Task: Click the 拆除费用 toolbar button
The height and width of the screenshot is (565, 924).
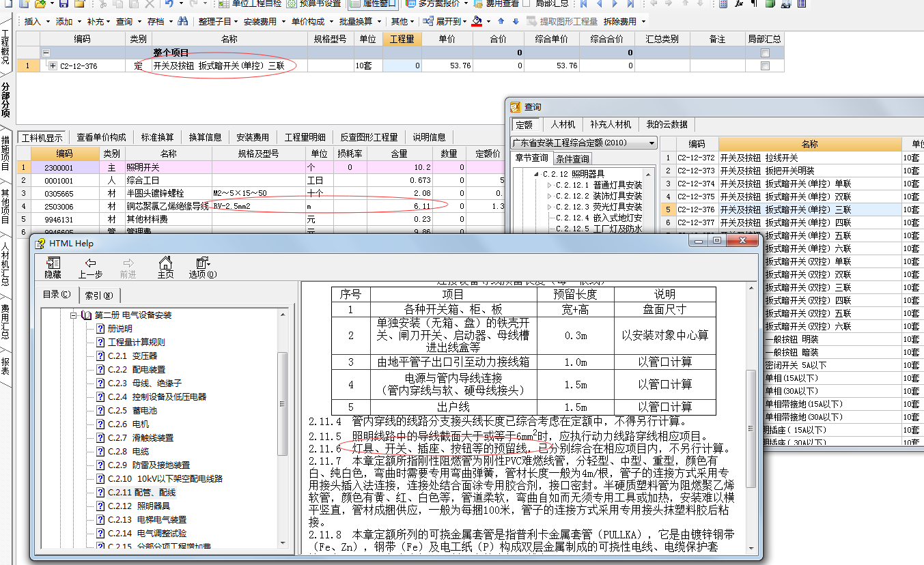Action: (x=624, y=22)
